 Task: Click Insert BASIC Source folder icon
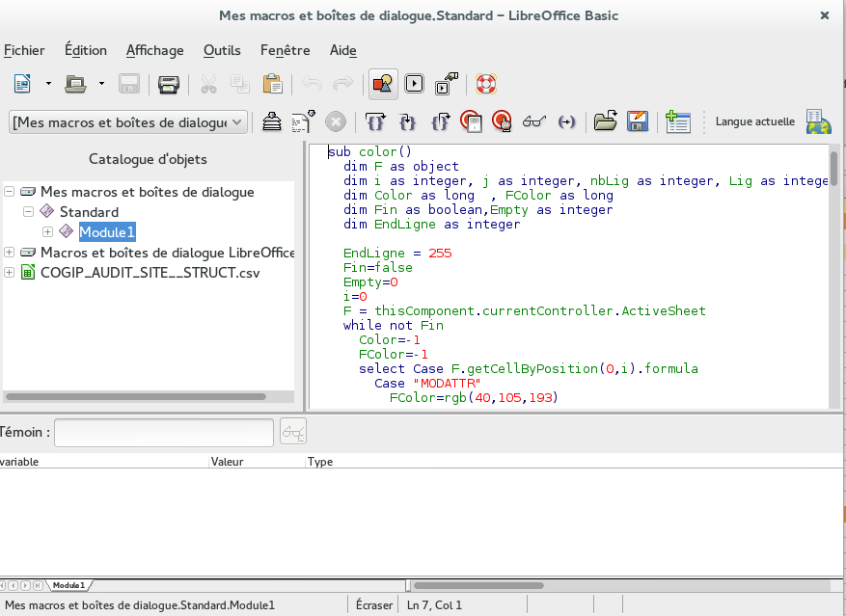(x=606, y=121)
